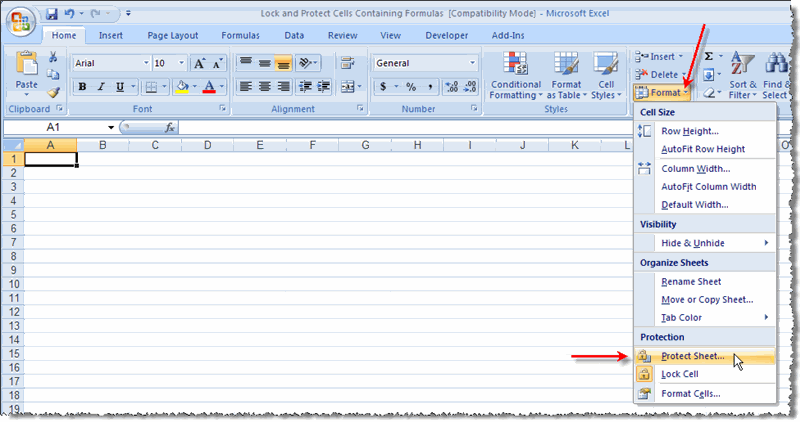
Task: Toggle Italic formatting
Action: (x=102, y=87)
